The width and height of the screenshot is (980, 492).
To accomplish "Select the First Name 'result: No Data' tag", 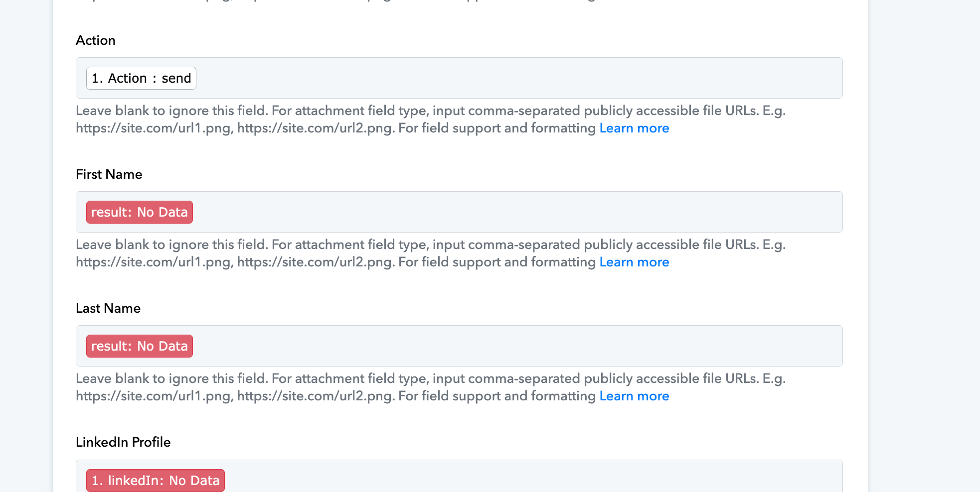I will click(140, 212).
